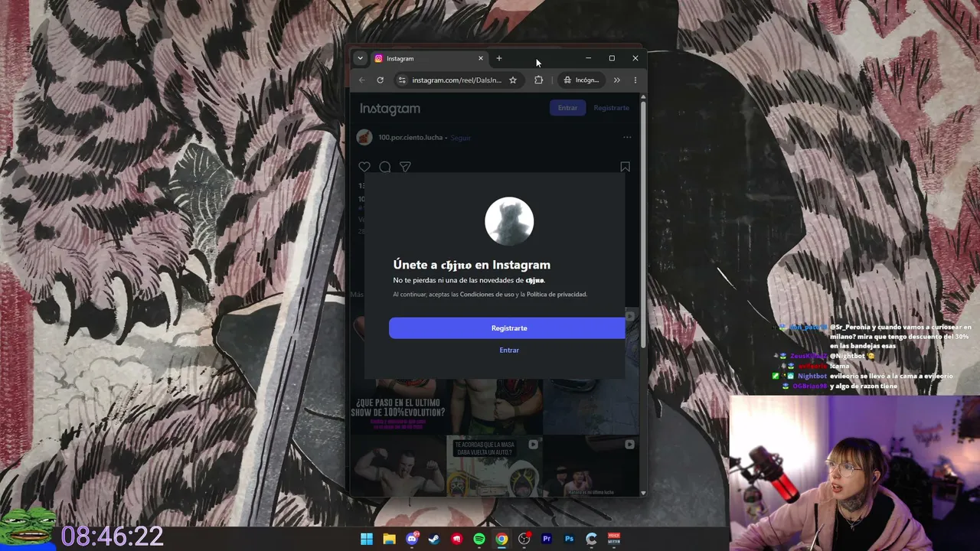Screen dimensions: 980x551
Task: Bookmark this page with the star icon
Action: pos(513,80)
